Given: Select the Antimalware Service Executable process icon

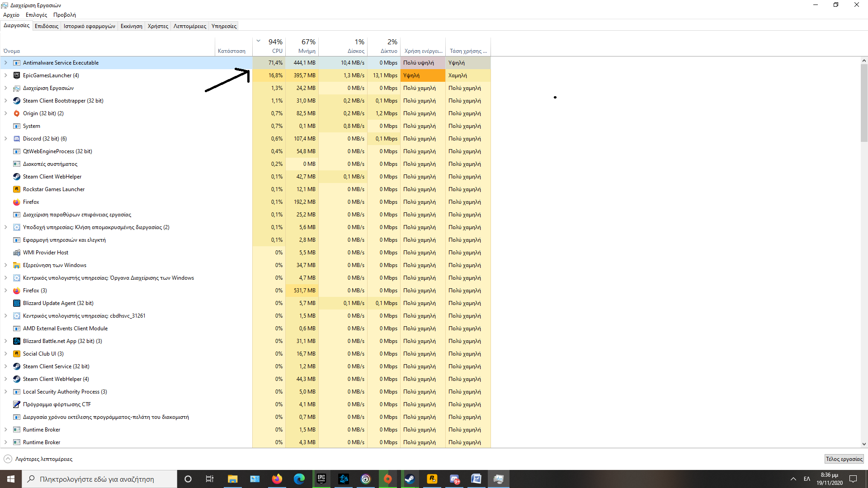Looking at the screenshot, I should [x=17, y=63].
